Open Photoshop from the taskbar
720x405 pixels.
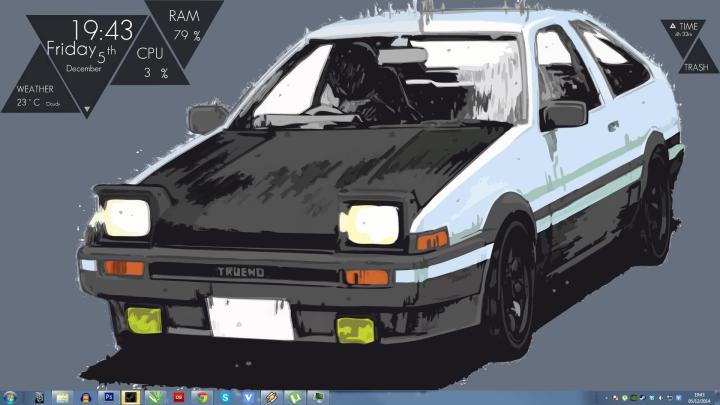click(x=109, y=397)
